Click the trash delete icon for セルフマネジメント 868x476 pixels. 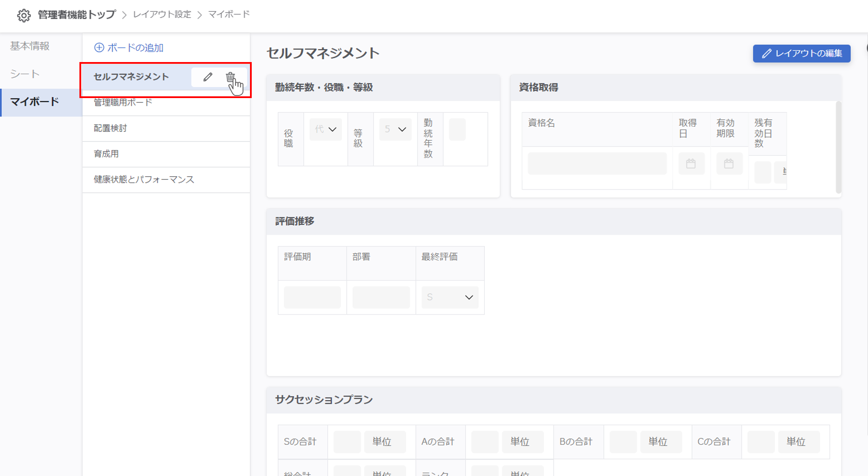[230, 77]
